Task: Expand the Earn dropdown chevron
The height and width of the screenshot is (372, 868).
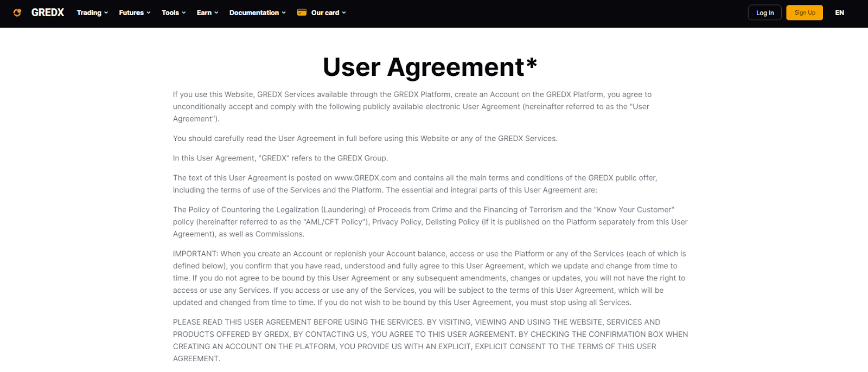Action: [x=216, y=12]
